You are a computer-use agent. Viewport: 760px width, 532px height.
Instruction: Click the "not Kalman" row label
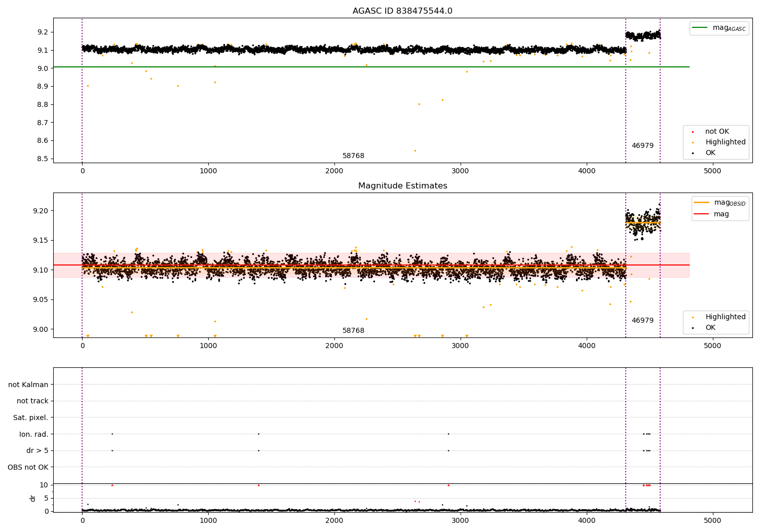tap(28, 385)
